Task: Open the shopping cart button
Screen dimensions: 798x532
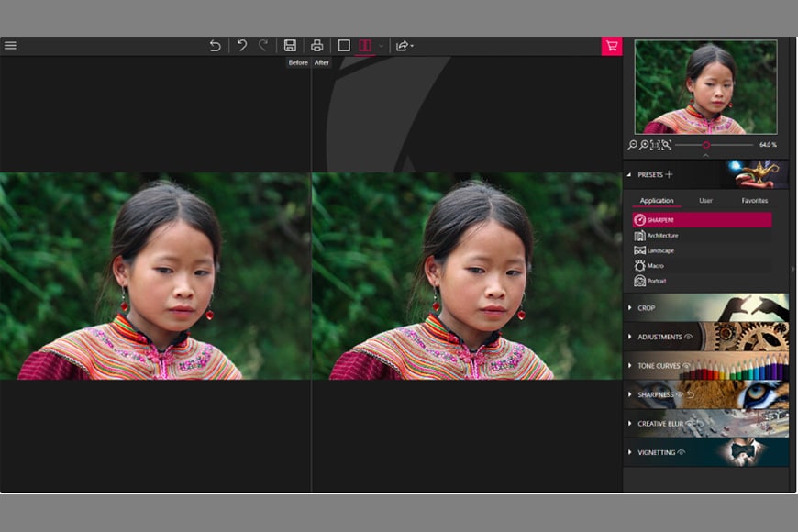Action: point(611,46)
